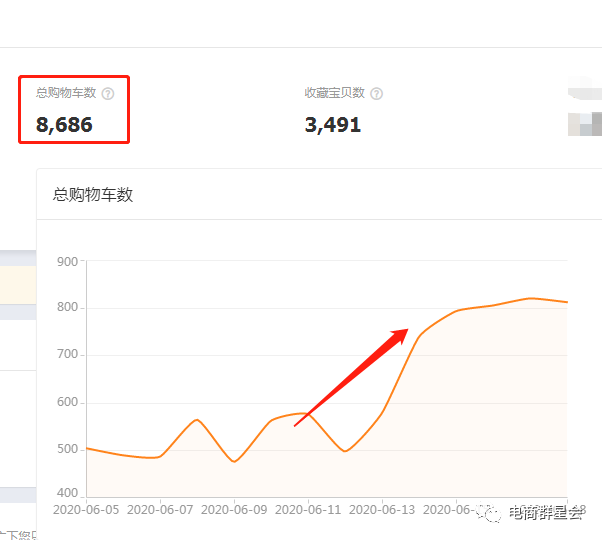Click the 900 y-axis label
Screen dimensions: 602x540
(x=68, y=262)
